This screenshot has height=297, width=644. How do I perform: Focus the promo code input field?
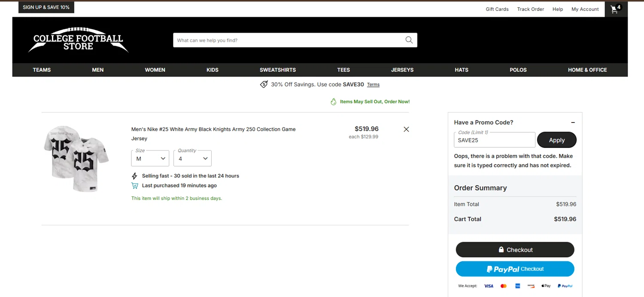pyautogui.click(x=495, y=140)
